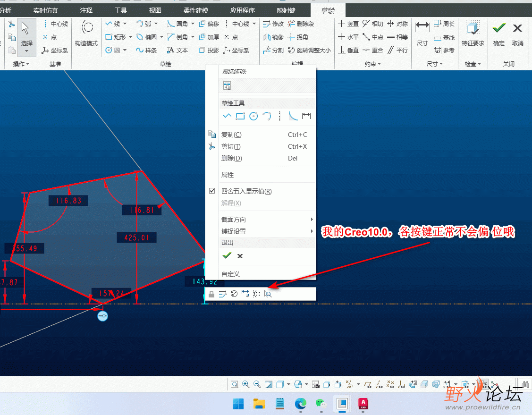
Task: Select the 弧 (Arc) tool
Action: pos(144,24)
